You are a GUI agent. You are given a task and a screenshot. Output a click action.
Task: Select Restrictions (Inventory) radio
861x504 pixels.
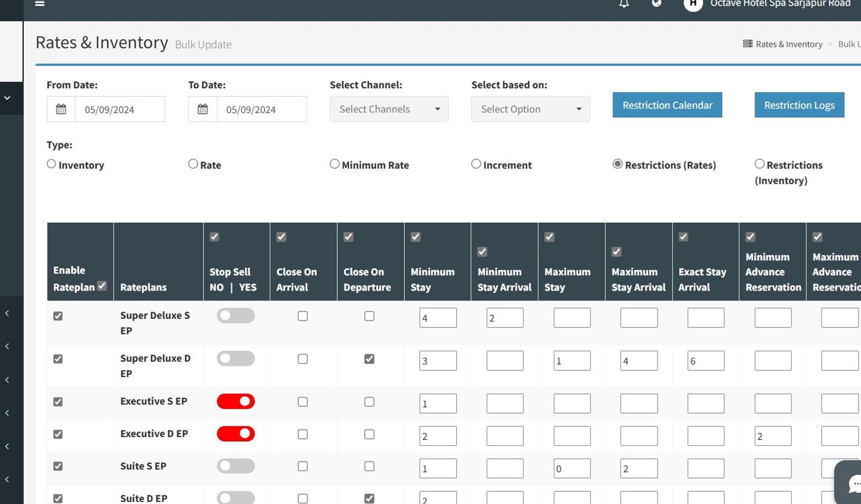coord(759,164)
